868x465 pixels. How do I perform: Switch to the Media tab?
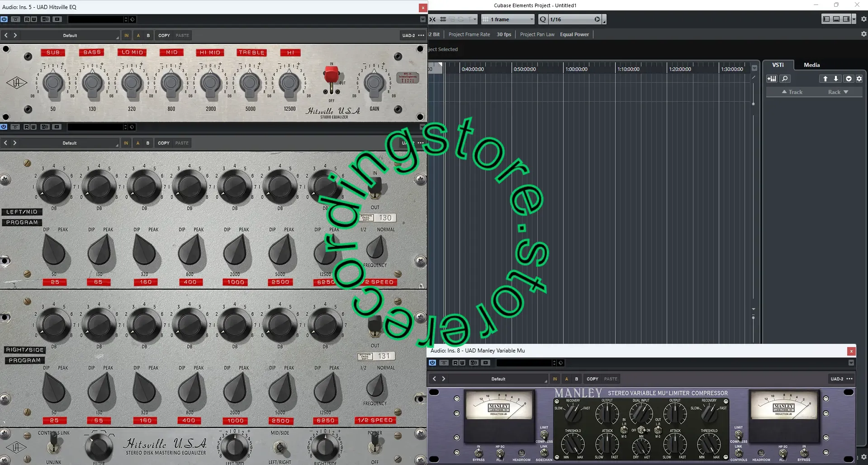[x=811, y=65]
